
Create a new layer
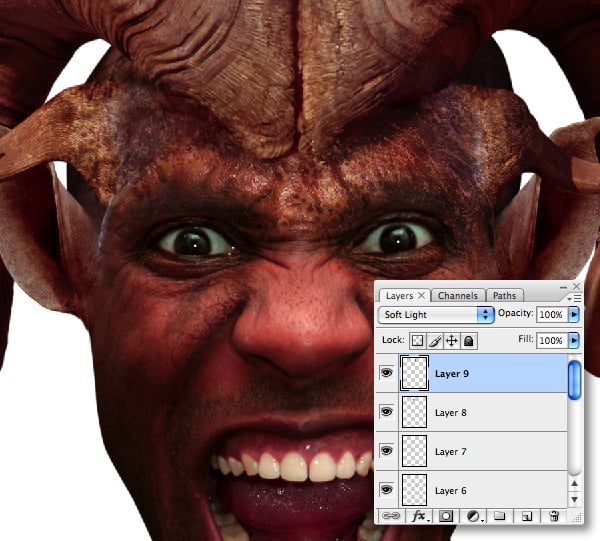click(526, 516)
